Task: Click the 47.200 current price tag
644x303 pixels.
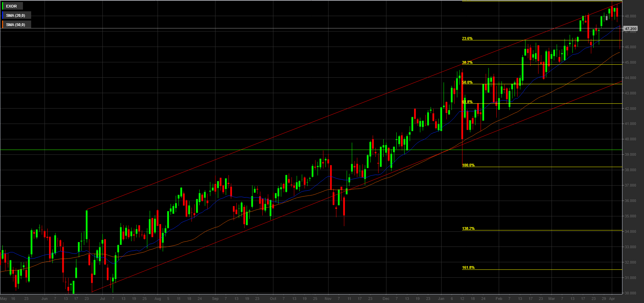Action: coord(630,29)
